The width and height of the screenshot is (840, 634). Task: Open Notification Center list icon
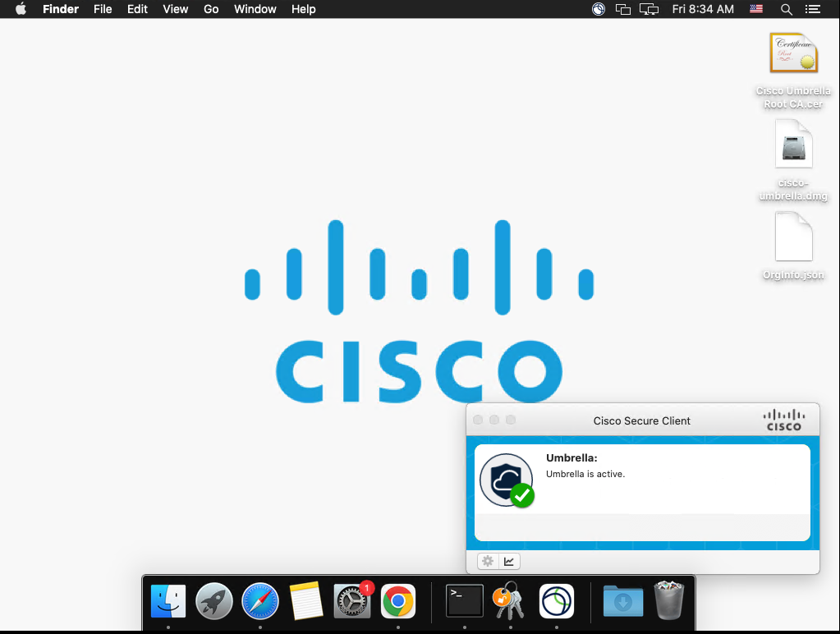pyautogui.click(x=813, y=9)
